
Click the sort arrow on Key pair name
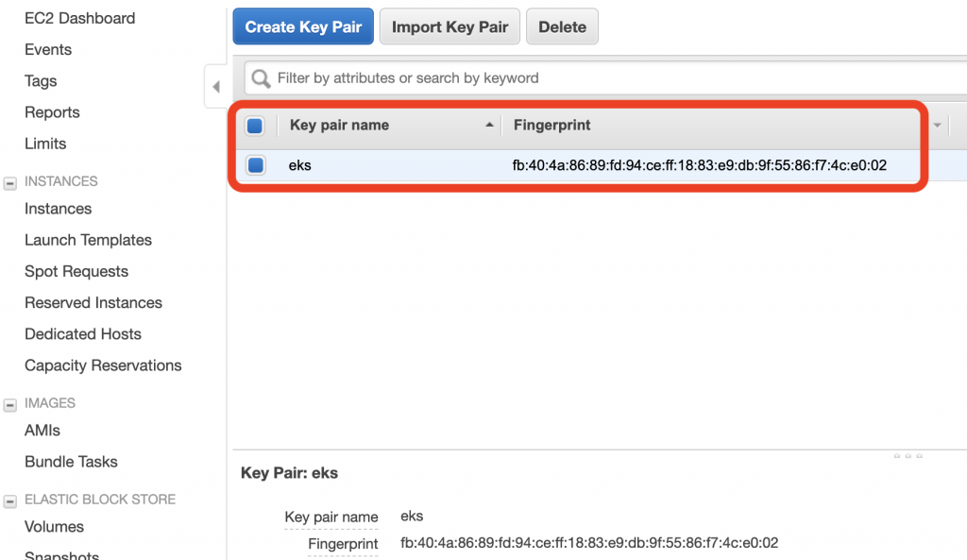[x=489, y=125]
